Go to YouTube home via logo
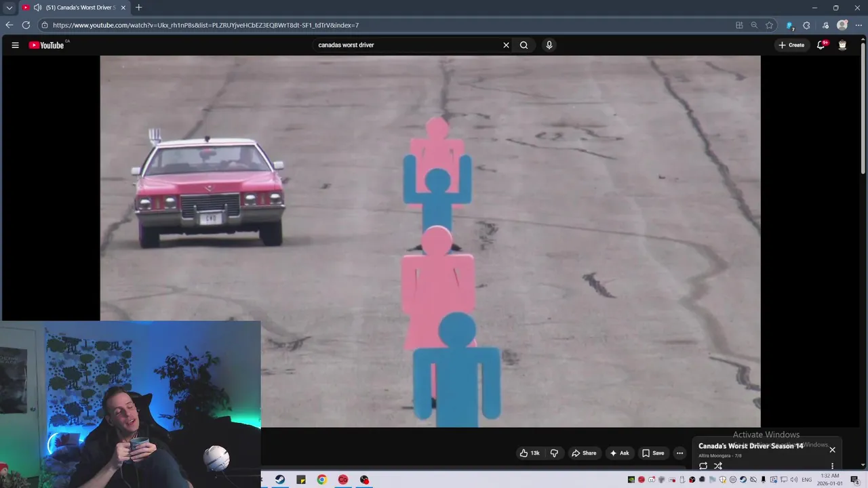 [x=47, y=45]
